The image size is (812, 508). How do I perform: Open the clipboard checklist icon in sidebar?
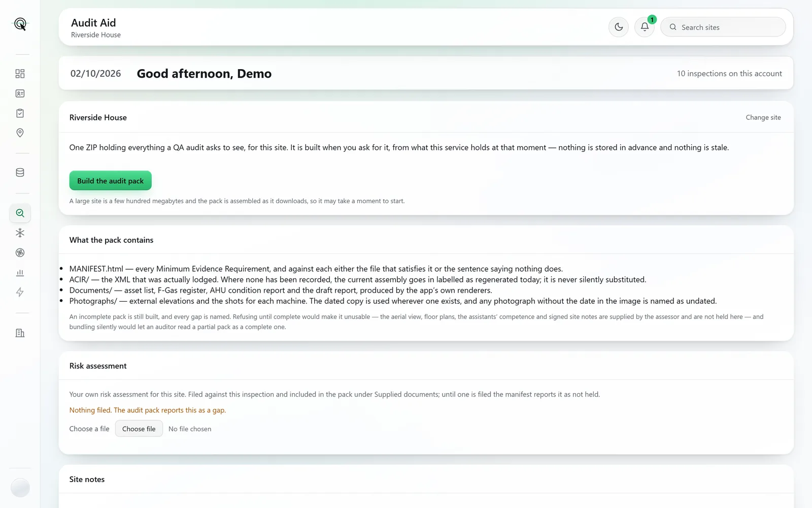coord(20,113)
